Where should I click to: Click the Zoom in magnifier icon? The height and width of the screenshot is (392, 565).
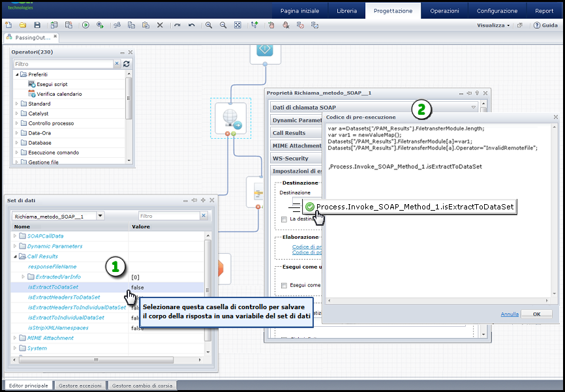click(209, 25)
